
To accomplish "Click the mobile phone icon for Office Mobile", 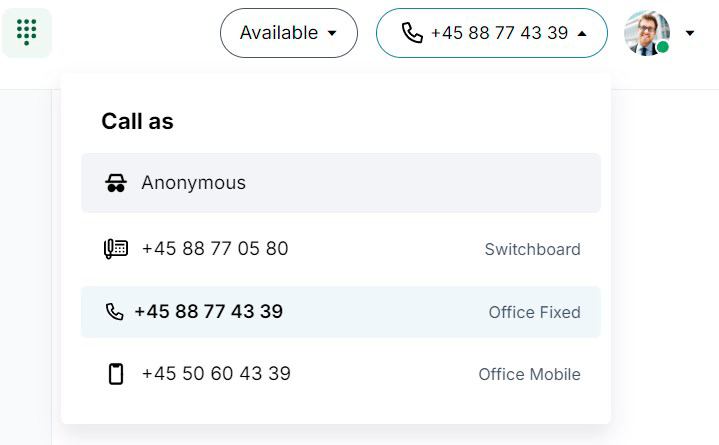I will click(116, 374).
